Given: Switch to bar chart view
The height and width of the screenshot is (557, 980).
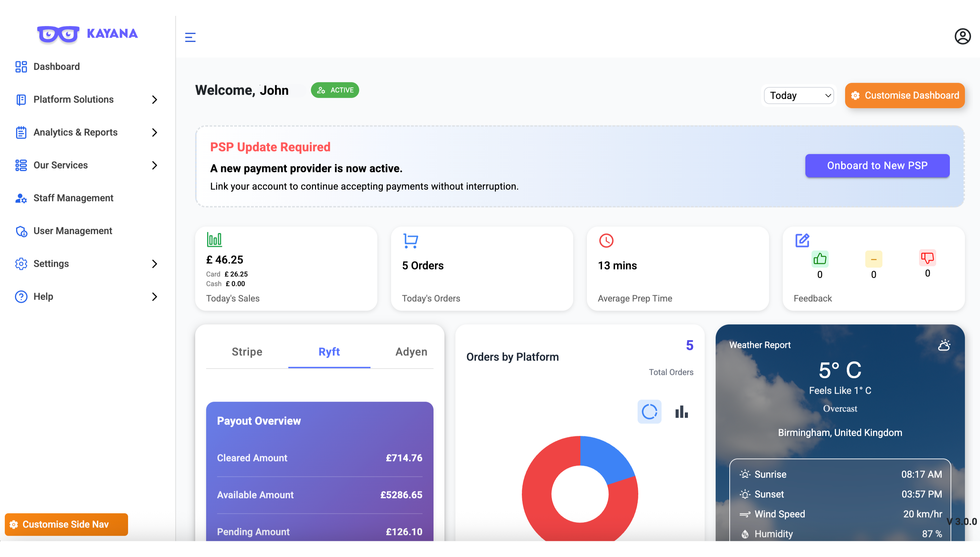Looking at the screenshot, I should click(681, 412).
